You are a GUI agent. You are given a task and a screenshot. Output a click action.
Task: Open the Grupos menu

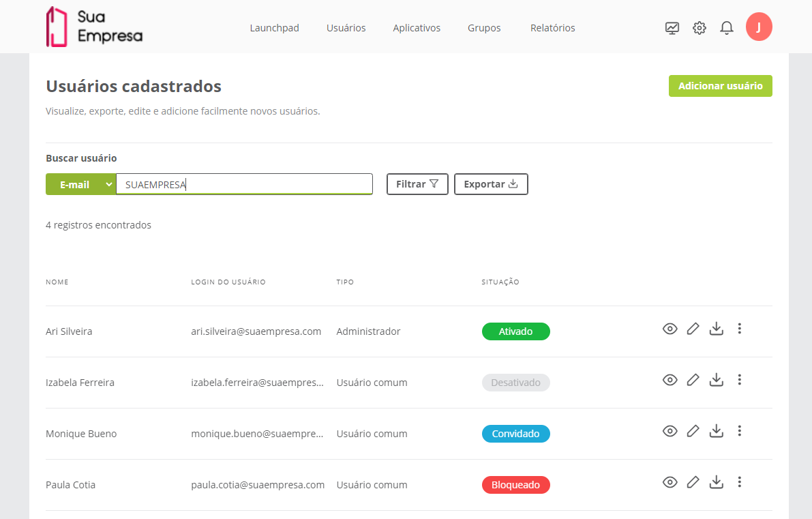coord(484,28)
